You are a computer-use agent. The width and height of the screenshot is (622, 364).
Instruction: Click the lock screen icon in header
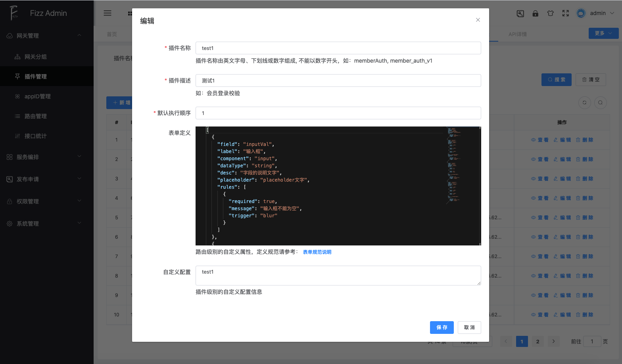[535, 13]
